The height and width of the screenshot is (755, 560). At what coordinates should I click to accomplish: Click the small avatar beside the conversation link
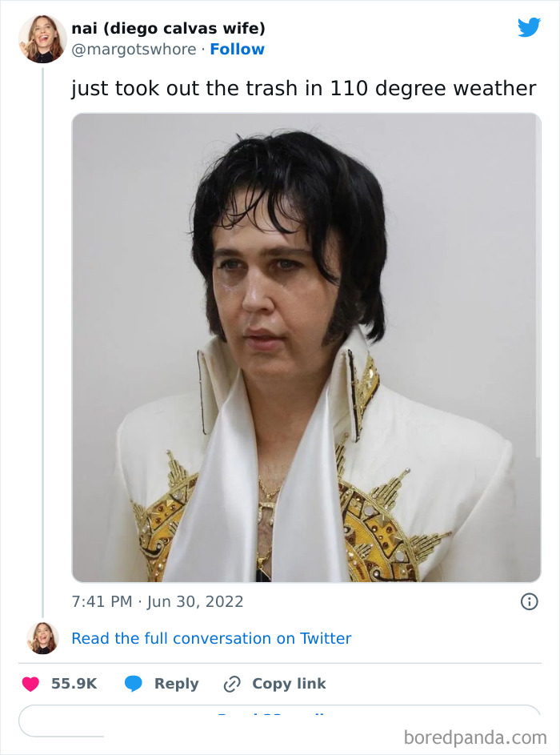point(42,638)
